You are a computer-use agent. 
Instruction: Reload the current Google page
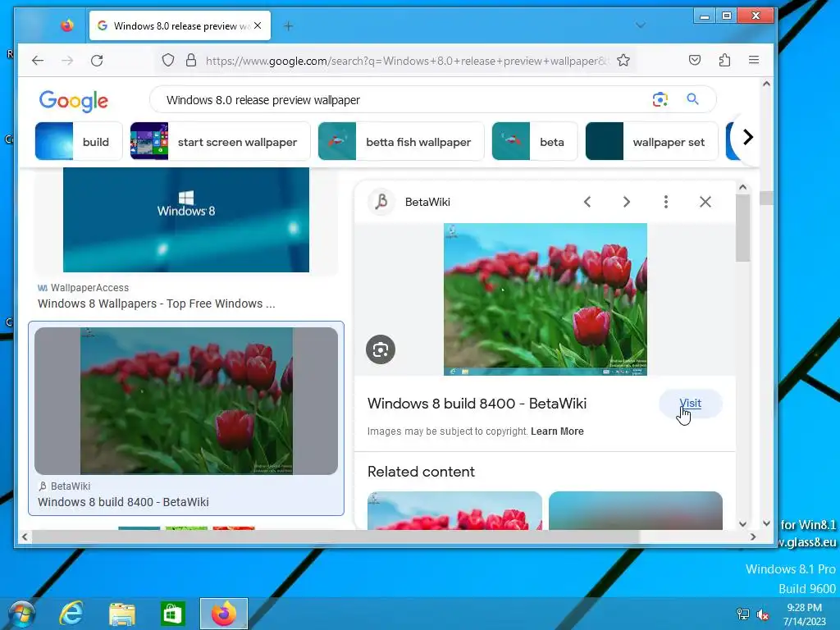(97, 61)
